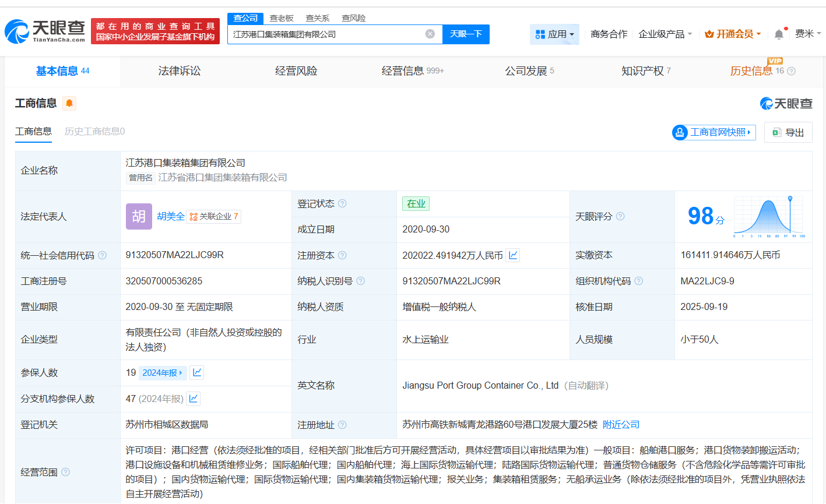Open the trend chart icon beside 注册资本 value

512,255
